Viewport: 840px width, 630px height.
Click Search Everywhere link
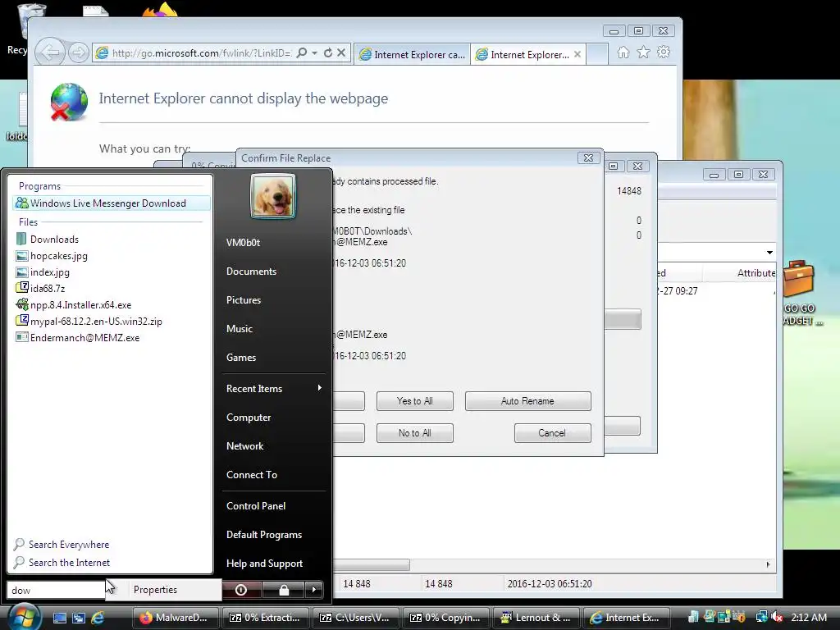(61, 545)
